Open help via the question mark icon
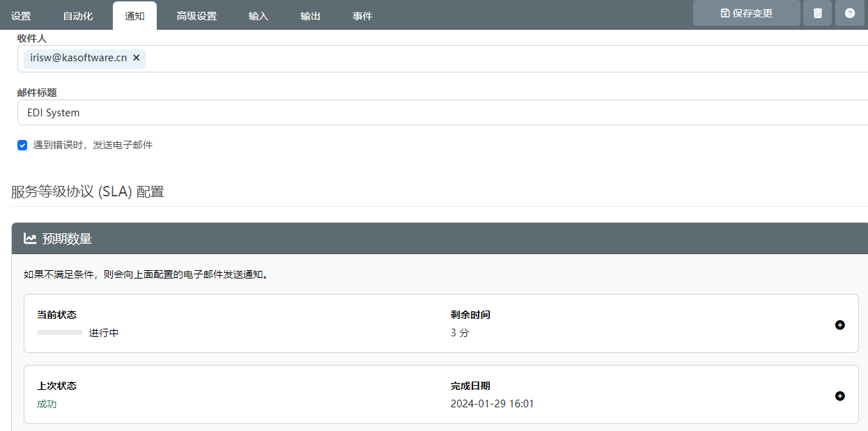 point(849,13)
